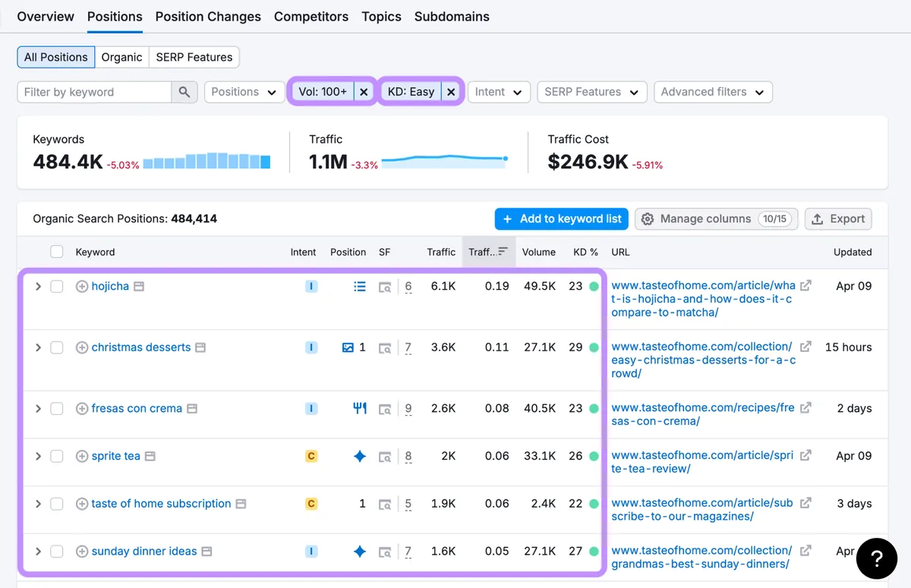The width and height of the screenshot is (911, 588).
Task: Remove the Vol: 100+ filter
Action: [x=364, y=92]
